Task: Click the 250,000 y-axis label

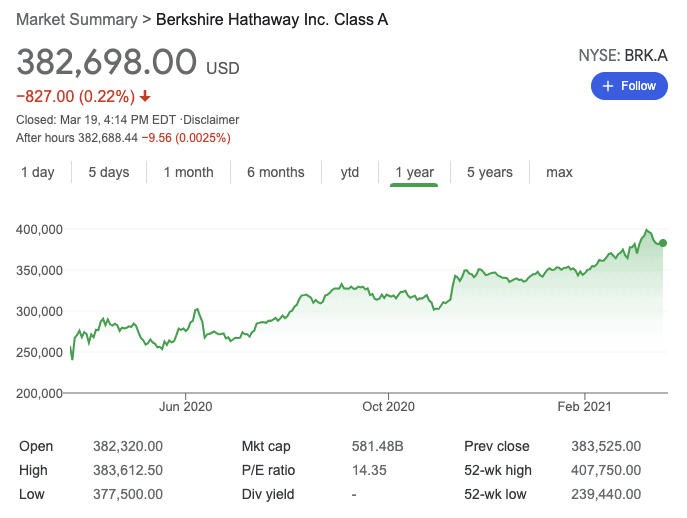Action: coord(39,352)
